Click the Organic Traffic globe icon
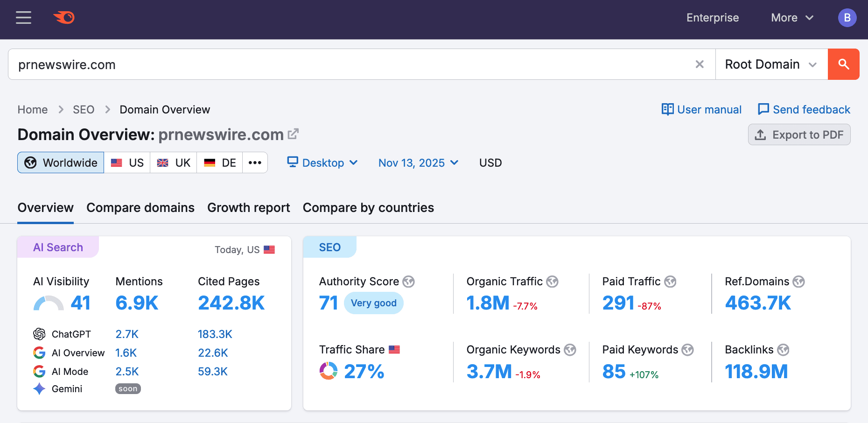Viewport: 868px width, 423px height. 553,282
